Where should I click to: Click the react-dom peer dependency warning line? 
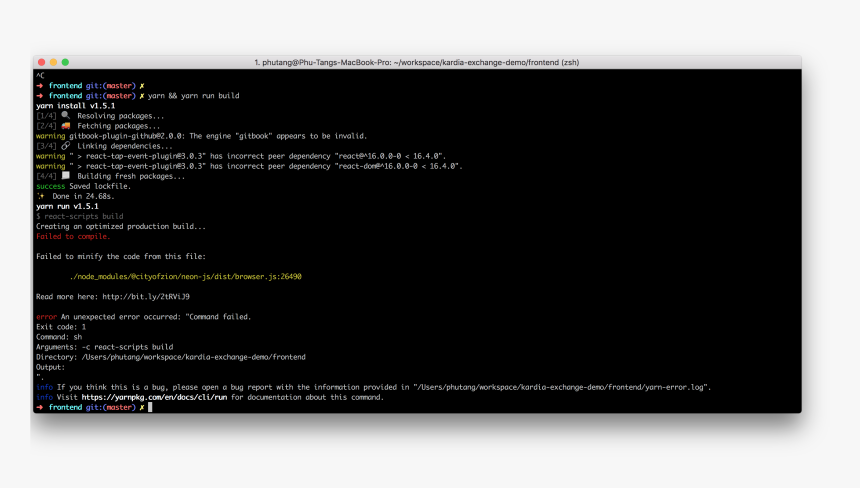pos(249,166)
